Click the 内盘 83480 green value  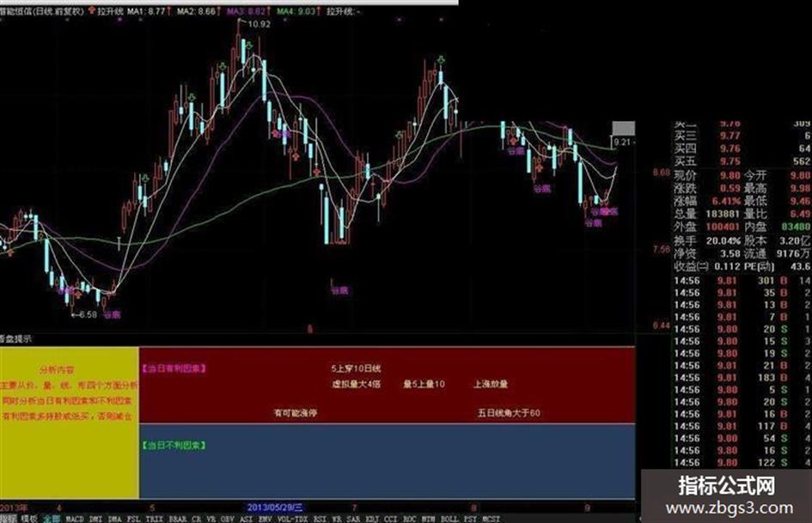tap(796, 227)
